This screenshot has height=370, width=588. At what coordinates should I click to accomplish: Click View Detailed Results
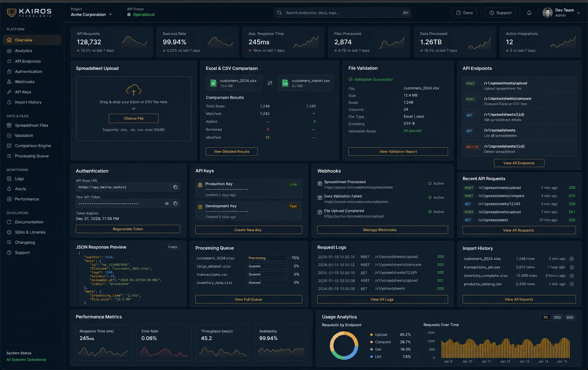[x=232, y=152]
